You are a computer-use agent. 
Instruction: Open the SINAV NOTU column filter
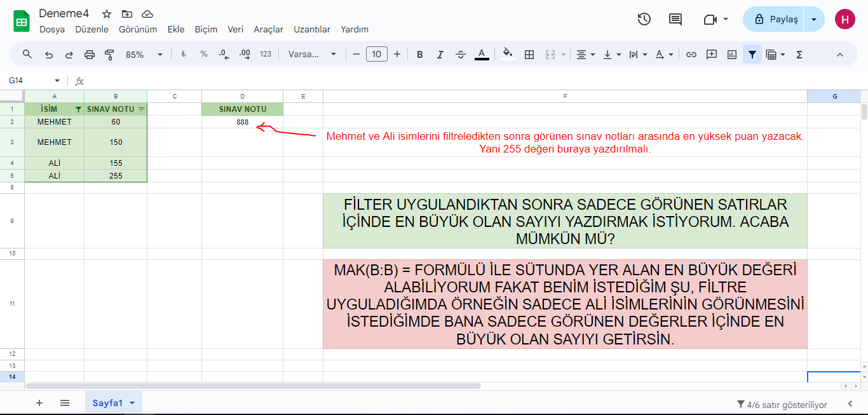pos(141,109)
